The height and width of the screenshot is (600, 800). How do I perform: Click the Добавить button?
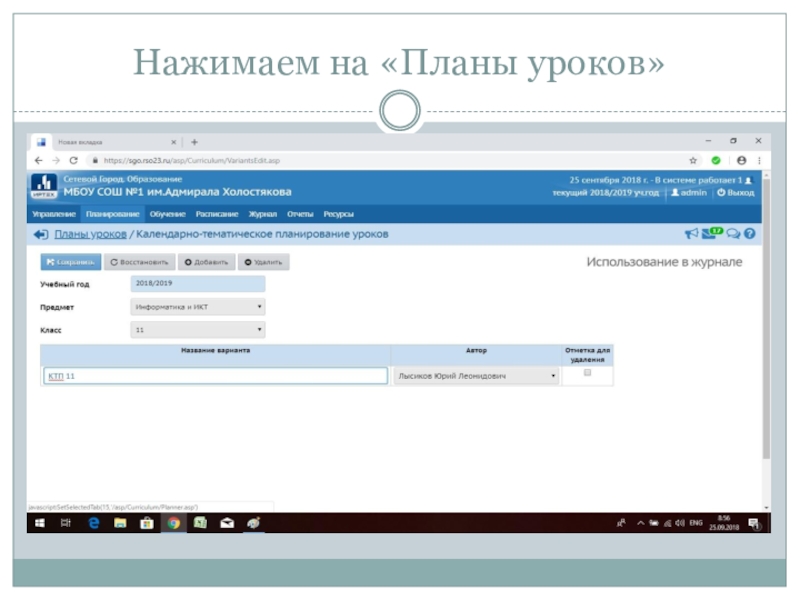[205, 262]
